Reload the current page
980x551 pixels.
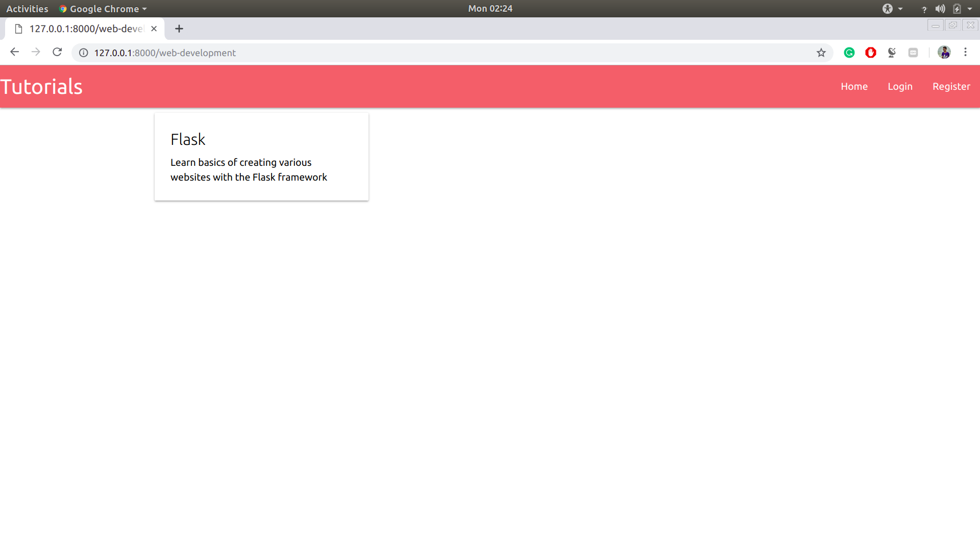[x=57, y=52]
